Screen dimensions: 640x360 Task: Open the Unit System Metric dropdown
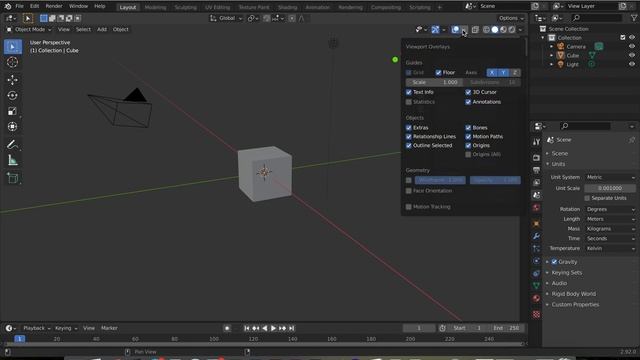point(611,177)
